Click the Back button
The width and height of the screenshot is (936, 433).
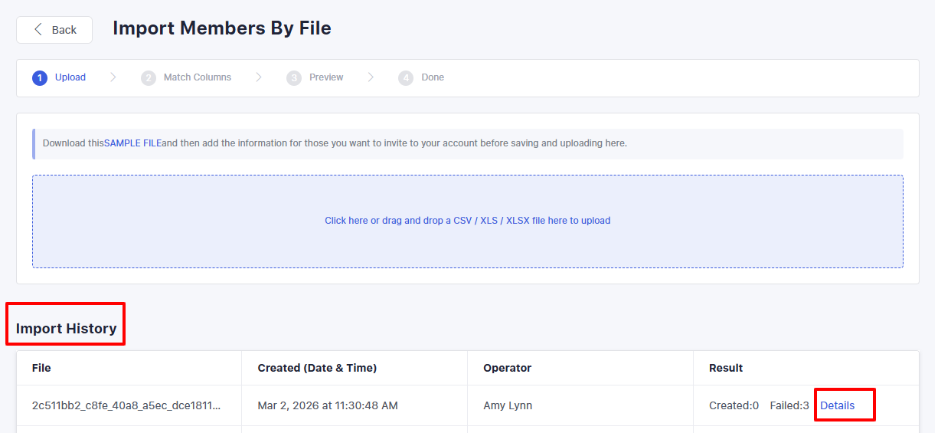click(55, 30)
